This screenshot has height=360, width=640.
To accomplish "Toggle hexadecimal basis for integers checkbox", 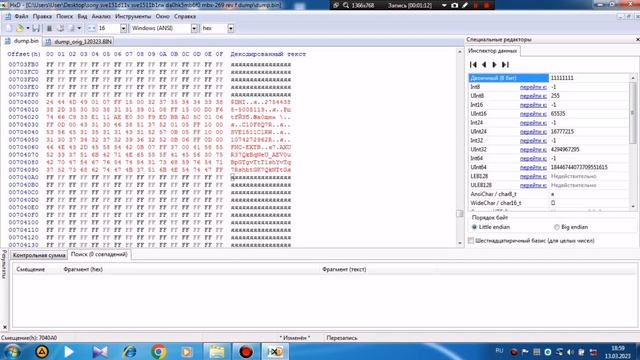I will (471, 241).
